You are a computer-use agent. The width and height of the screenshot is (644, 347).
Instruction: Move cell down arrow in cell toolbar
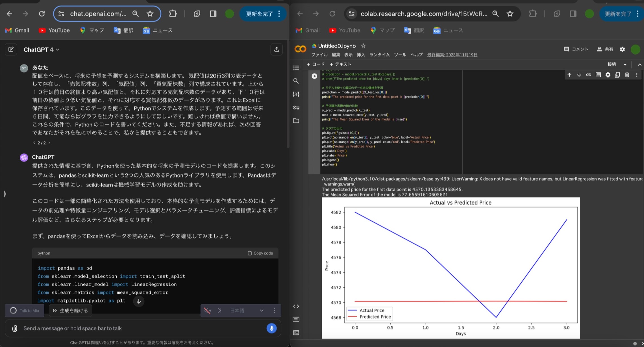click(x=579, y=75)
